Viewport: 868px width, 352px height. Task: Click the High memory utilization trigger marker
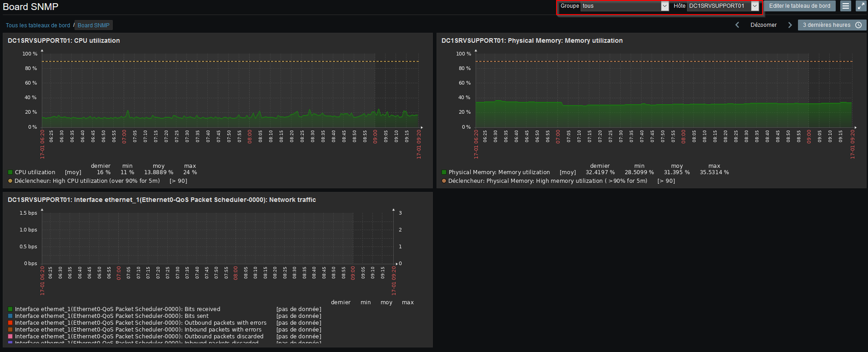444,181
